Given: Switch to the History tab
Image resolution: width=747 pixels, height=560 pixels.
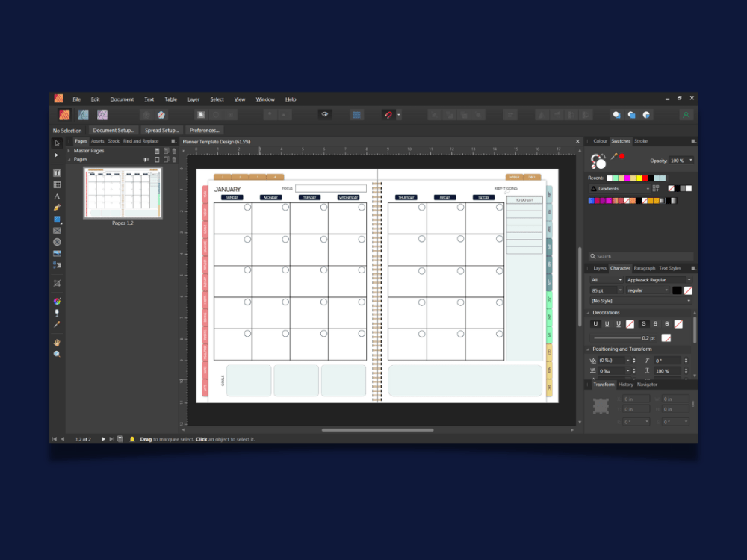Looking at the screenshot, I should click(625, 385).
